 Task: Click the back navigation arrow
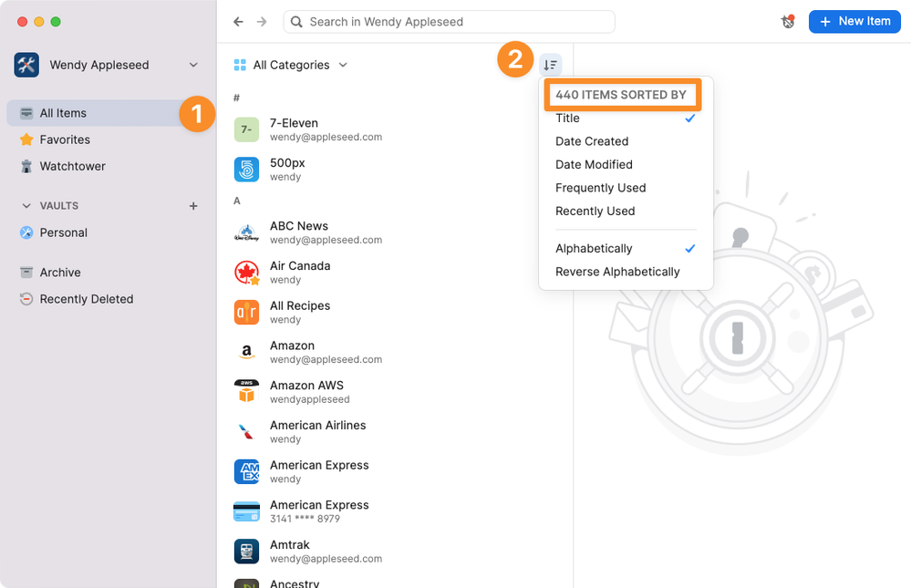coord(239,22)
